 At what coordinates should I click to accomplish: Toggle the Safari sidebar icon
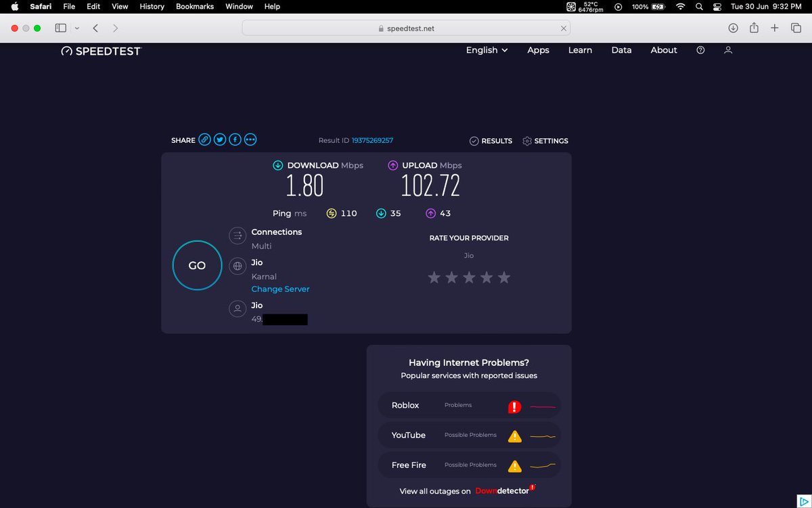[x=61, y=28]
